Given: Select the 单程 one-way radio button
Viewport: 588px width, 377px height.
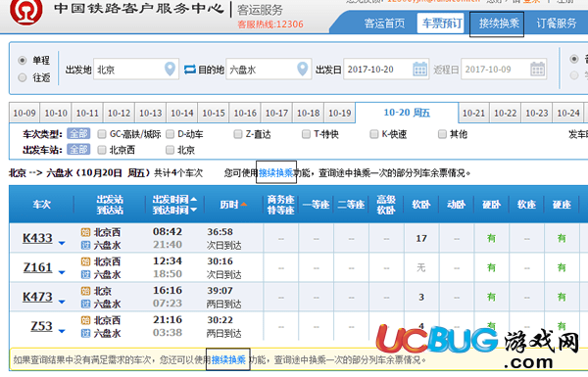Looking at the screenshot, I should (x=23, y=60).
